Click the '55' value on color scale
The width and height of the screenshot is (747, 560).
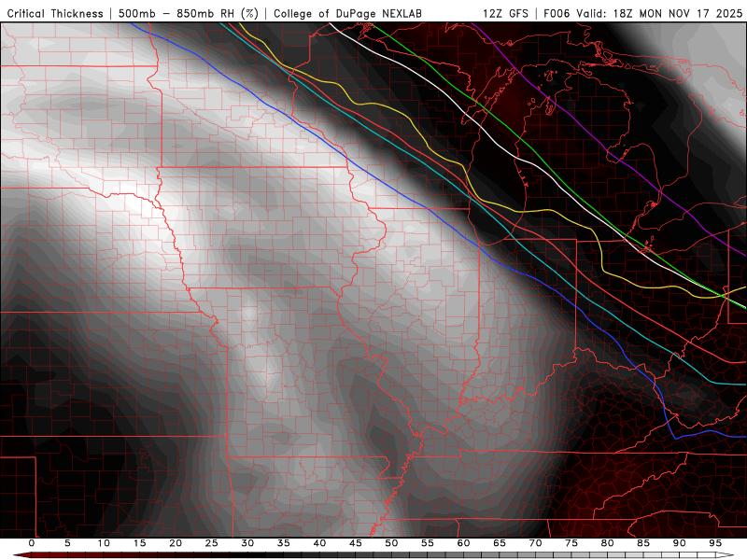click(x=428, y=543)
